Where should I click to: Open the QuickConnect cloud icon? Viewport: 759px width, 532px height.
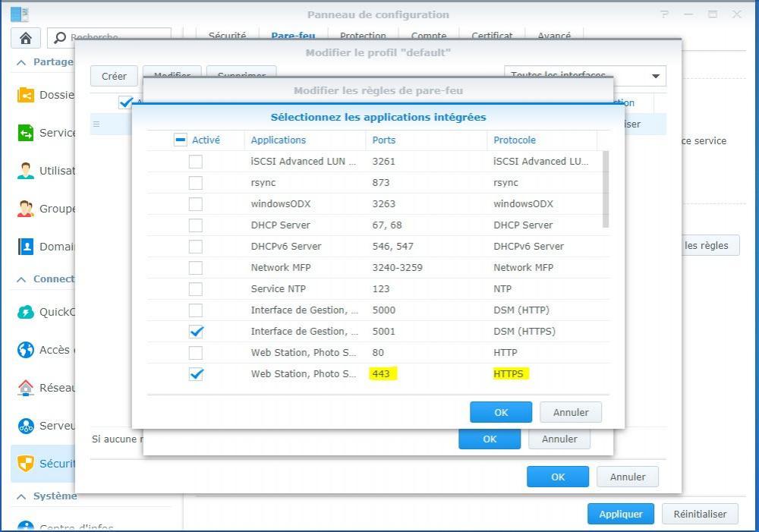coord(26,312)
